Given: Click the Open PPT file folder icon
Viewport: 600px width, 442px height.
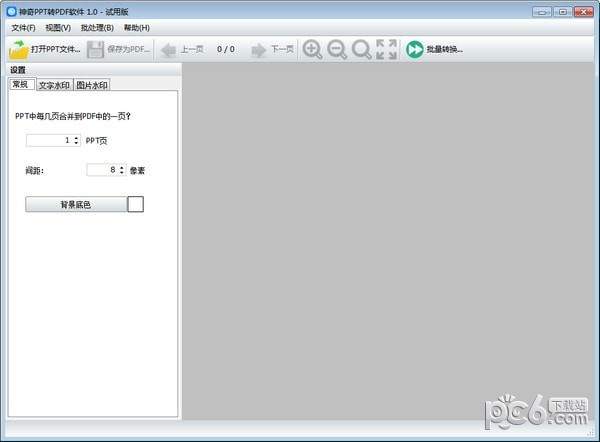Looking at the screenshot, I should [x=20, y=48].
